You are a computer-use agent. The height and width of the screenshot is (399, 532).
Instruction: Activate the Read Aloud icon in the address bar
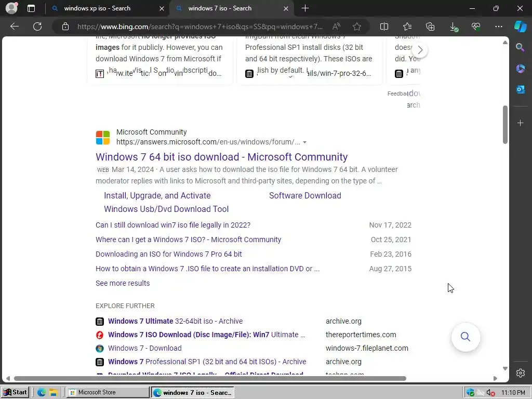click(x=336, y=26)
